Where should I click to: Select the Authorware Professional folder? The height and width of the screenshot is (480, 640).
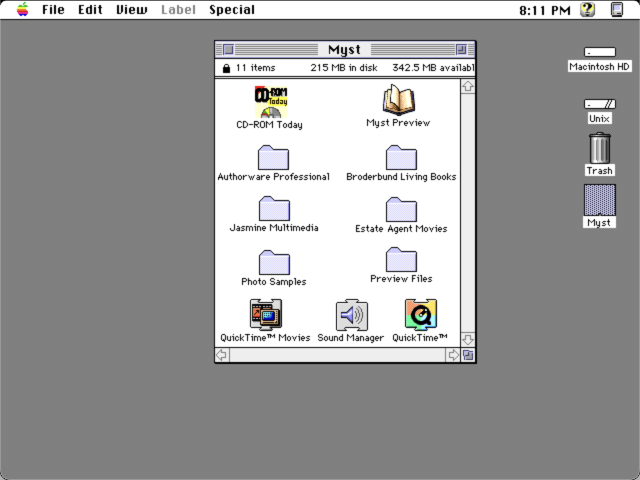273,158
